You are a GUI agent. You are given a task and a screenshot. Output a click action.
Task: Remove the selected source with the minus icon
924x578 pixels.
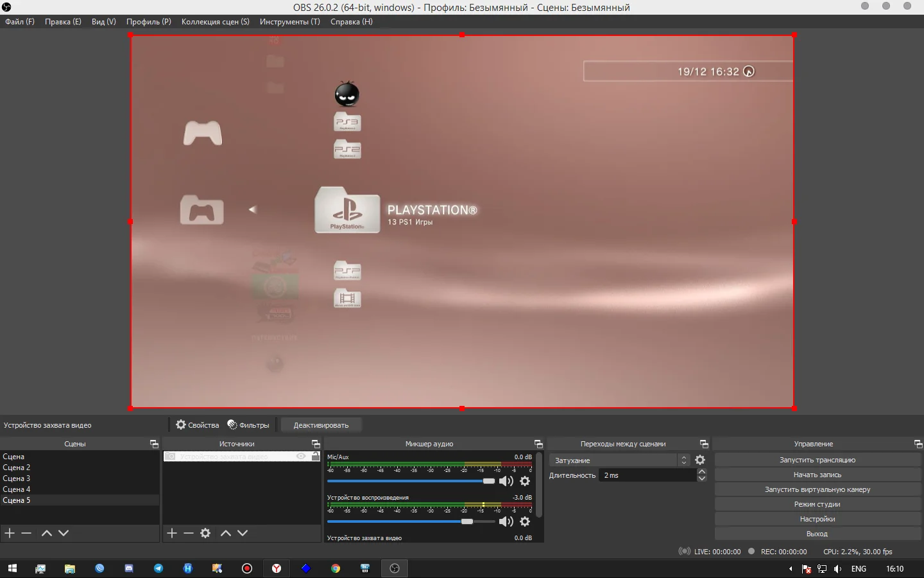coord(189,533)
